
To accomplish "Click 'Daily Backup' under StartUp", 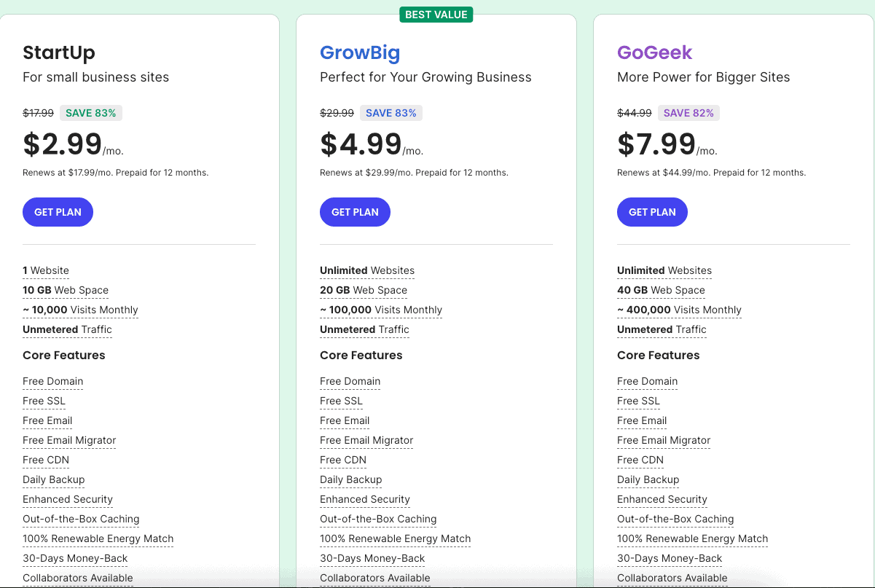I will [53, 479].
